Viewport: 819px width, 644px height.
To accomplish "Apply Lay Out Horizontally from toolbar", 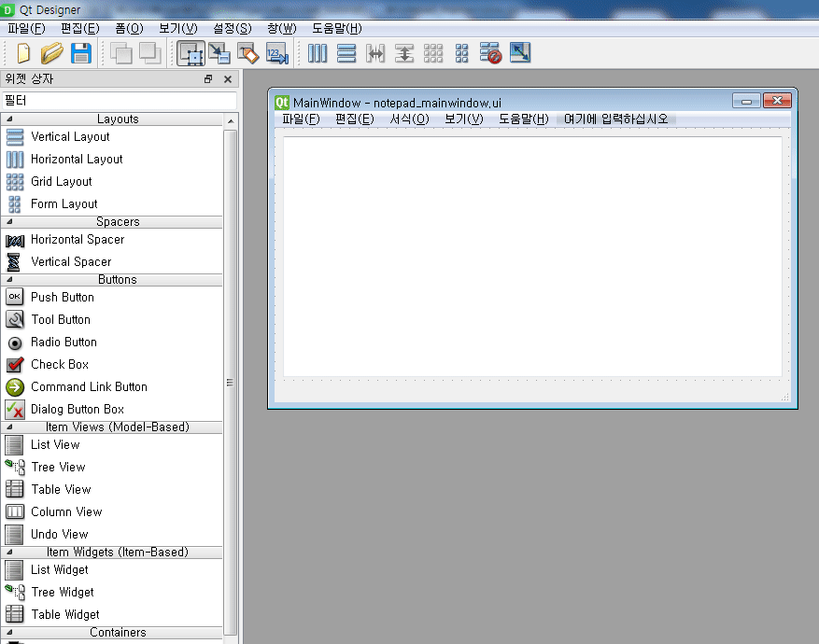I will pyautogui.click(x=318, y=53).
